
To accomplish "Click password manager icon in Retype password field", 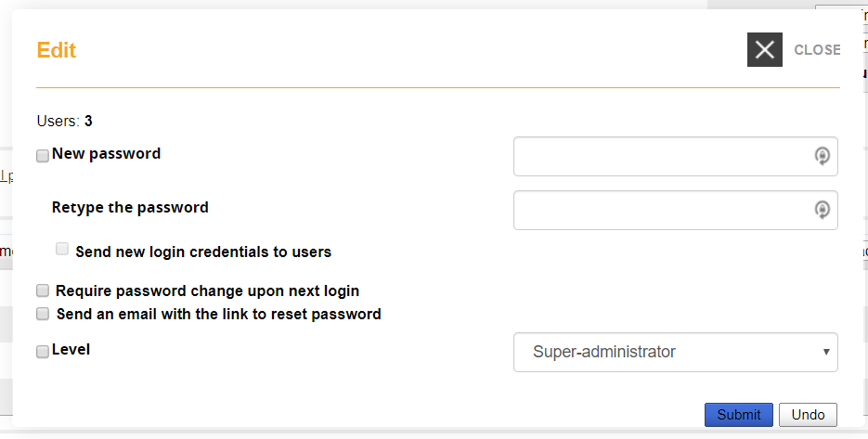I will pos(822,210).
